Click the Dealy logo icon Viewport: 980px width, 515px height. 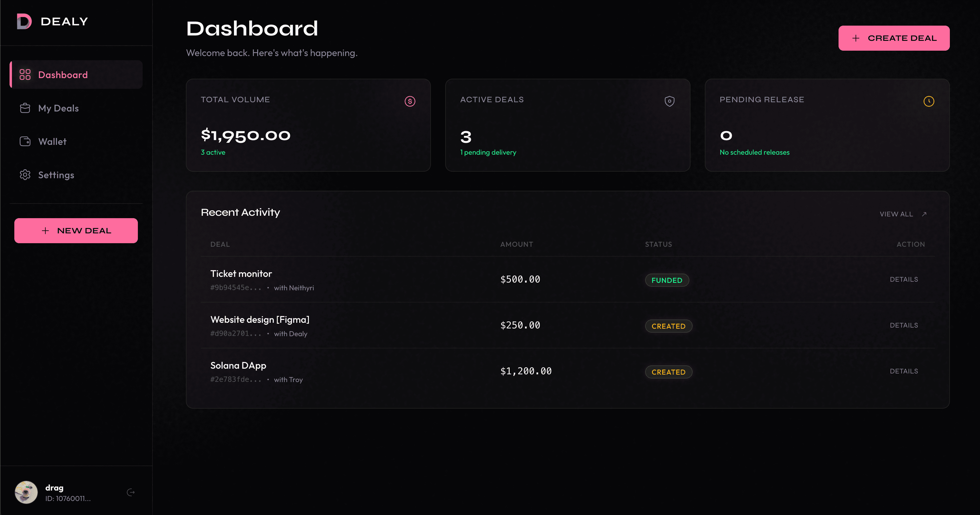[x=24, y=22]
